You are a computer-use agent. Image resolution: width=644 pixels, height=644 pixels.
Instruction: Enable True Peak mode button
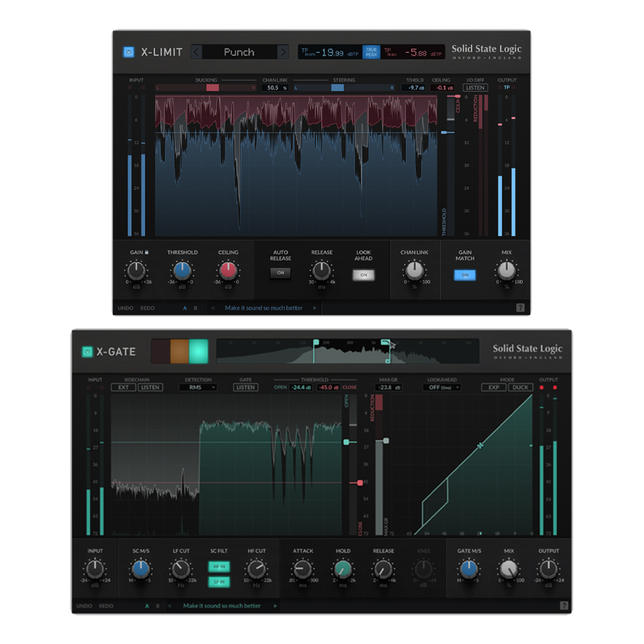coord(371,52)
